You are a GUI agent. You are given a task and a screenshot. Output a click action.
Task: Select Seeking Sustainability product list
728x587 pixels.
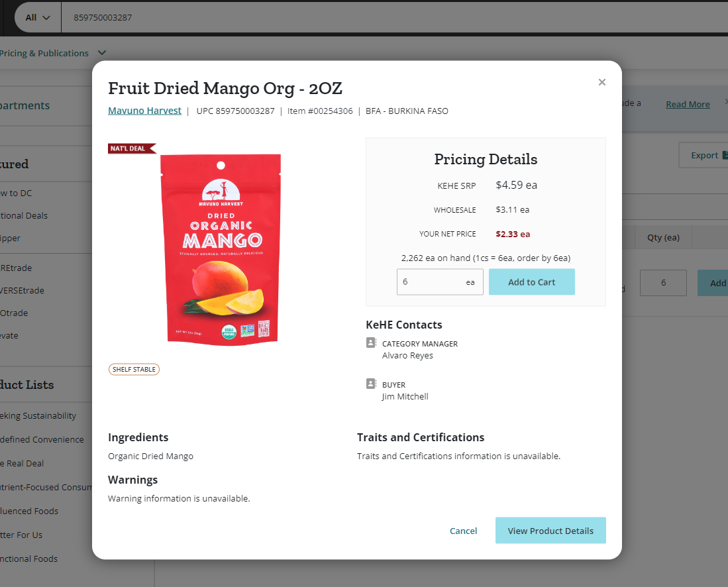(38, 415)
